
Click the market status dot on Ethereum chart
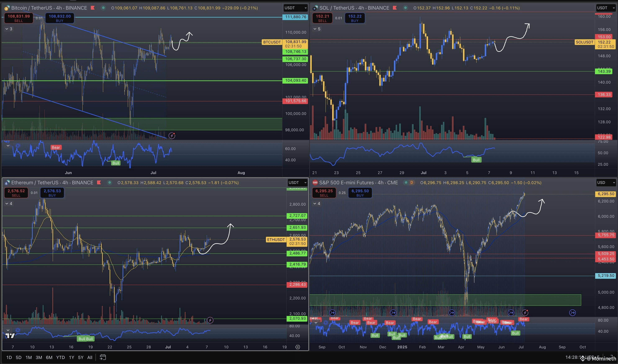click(109, 182)
